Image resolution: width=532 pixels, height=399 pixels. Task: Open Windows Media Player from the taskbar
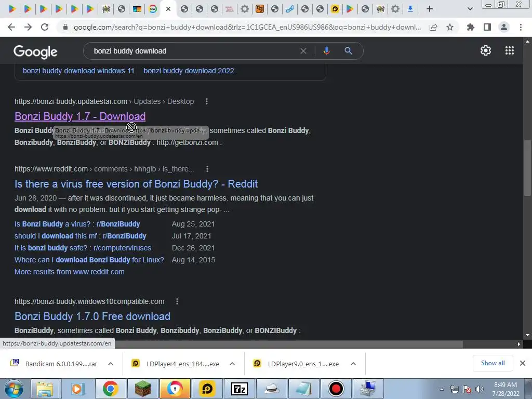78,389
